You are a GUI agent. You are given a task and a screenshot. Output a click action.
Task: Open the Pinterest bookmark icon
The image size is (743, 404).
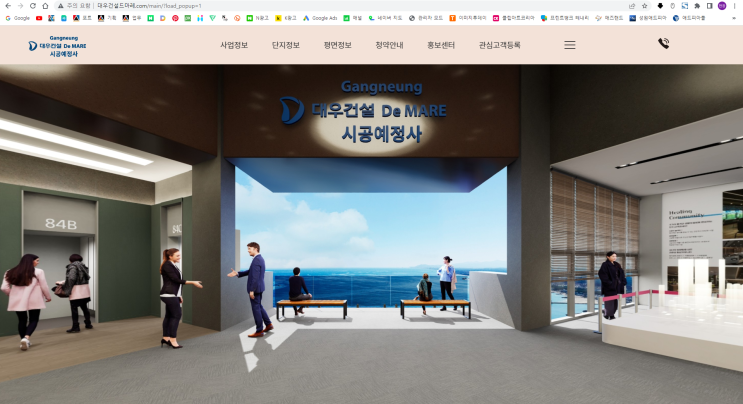[175, 18]
